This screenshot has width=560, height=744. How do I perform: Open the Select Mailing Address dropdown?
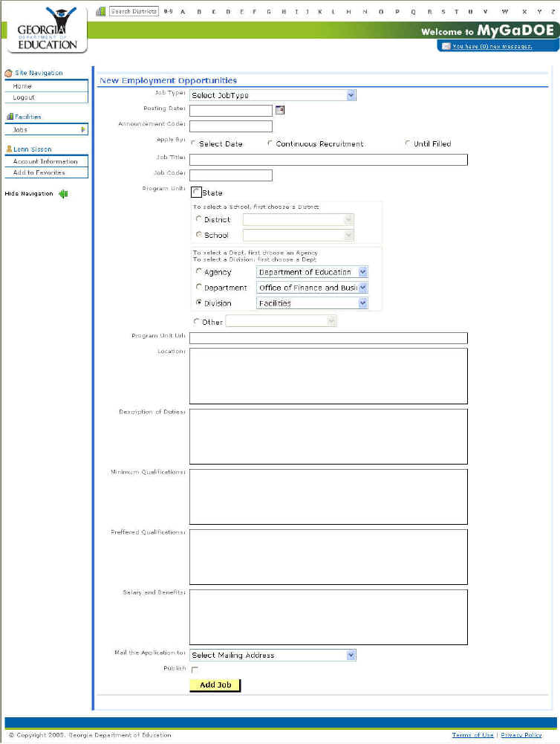273,656
